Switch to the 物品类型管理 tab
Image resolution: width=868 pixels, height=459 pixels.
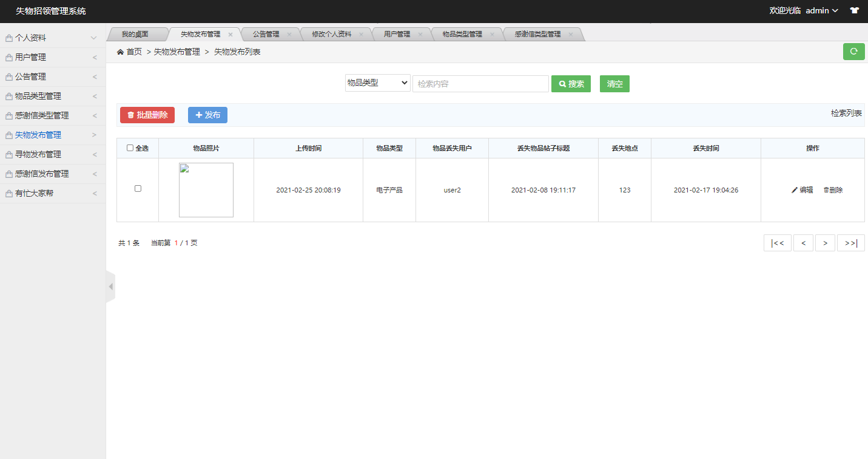(462, 35)
